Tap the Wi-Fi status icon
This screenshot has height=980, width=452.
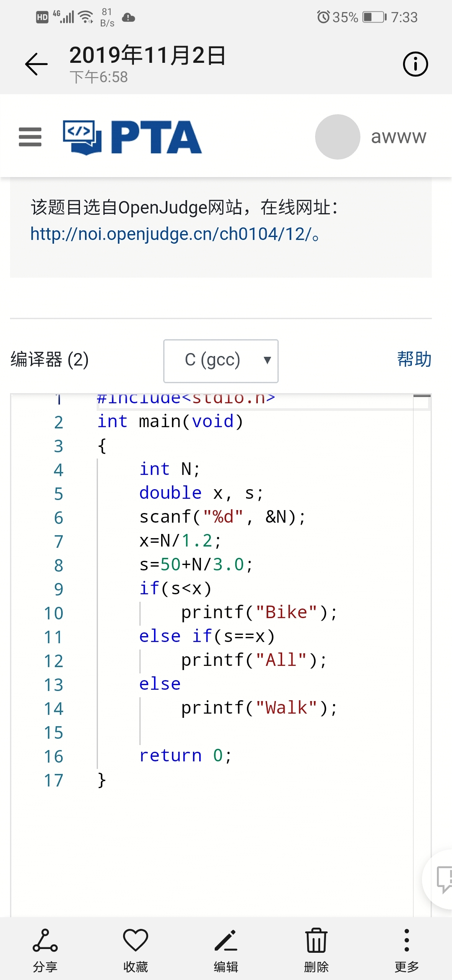[x=86, y=17]
